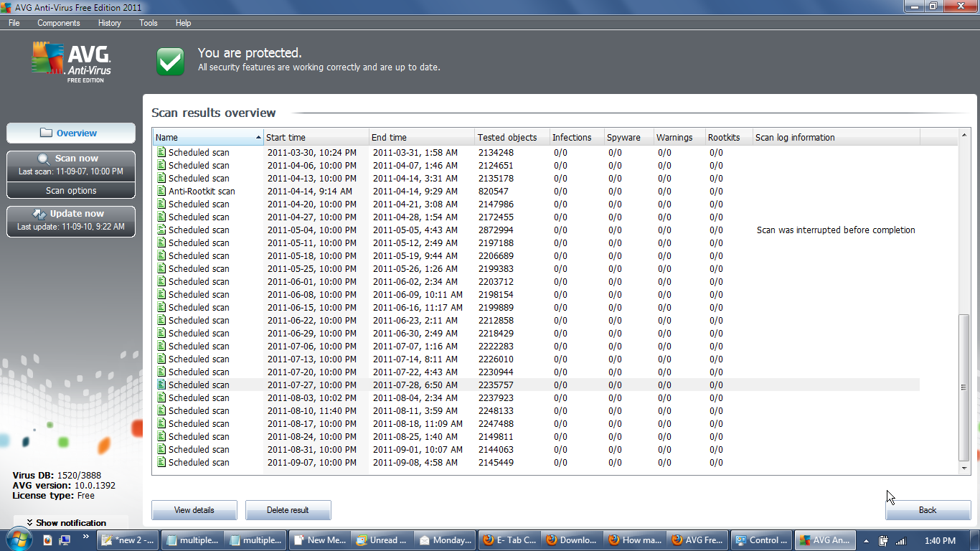Switch to How ma... Firefox taskbar window

(x=635, y=540)
